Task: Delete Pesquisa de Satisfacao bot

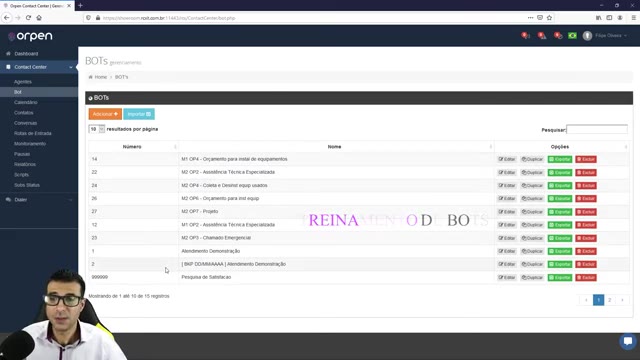Action: tap(586, 278)
